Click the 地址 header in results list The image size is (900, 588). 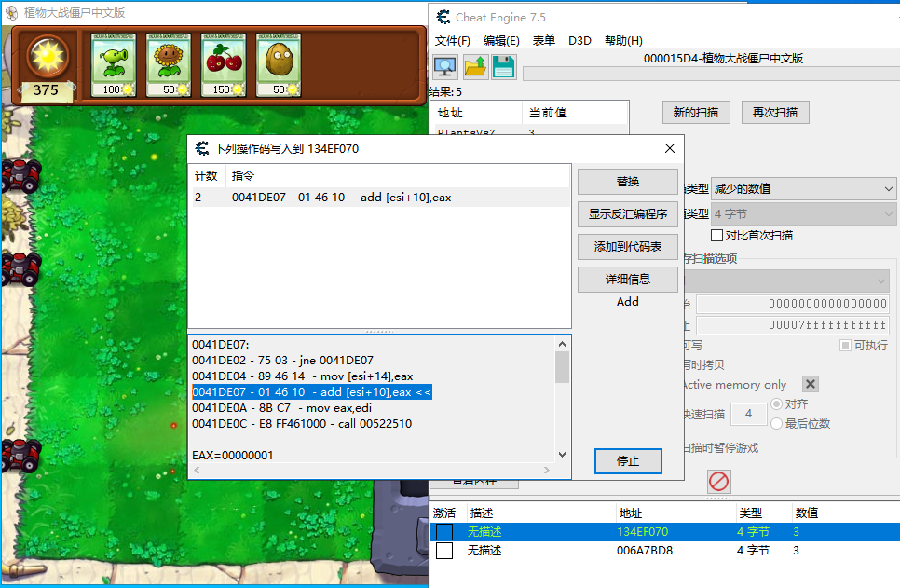(476, 113)
